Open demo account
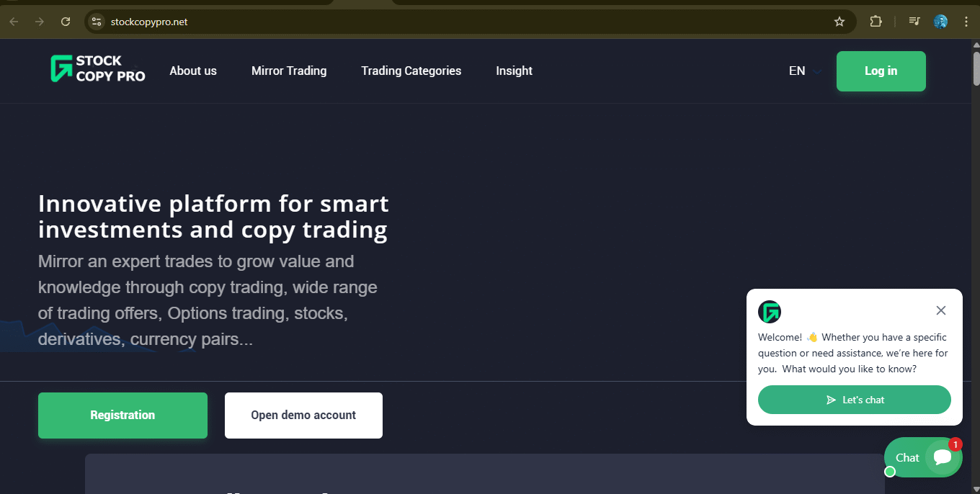 coord(303,415)
